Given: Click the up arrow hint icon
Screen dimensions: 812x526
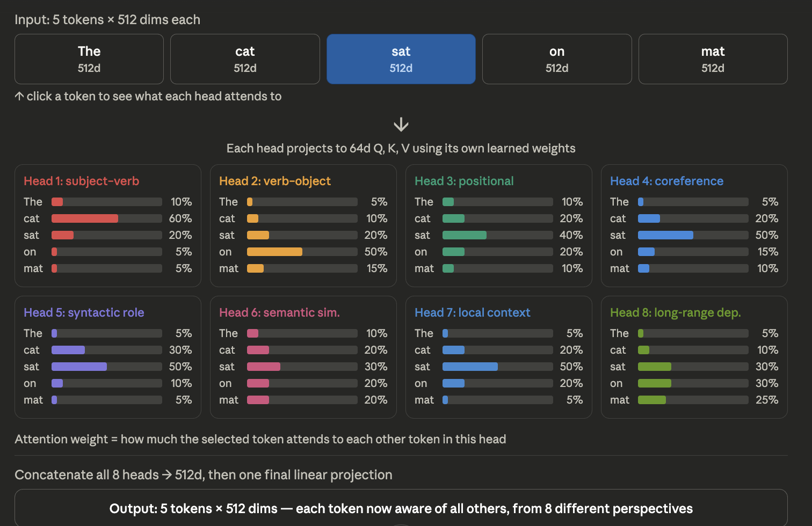Looking at the screenshot, I should (x=19, y=97).
